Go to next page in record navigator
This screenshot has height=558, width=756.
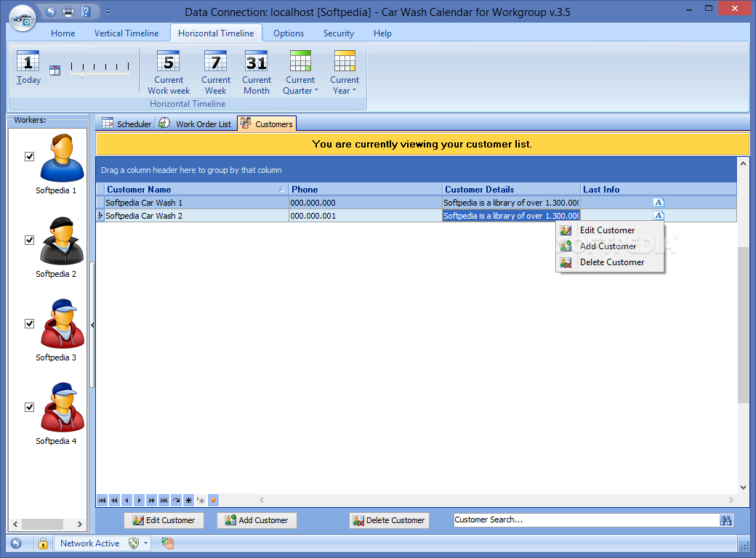[152, 500]
